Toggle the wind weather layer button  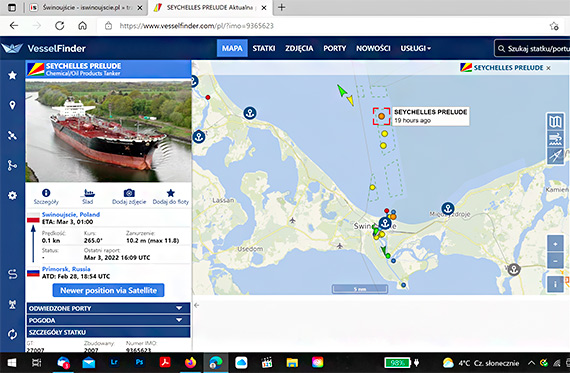tap(555, 139)
